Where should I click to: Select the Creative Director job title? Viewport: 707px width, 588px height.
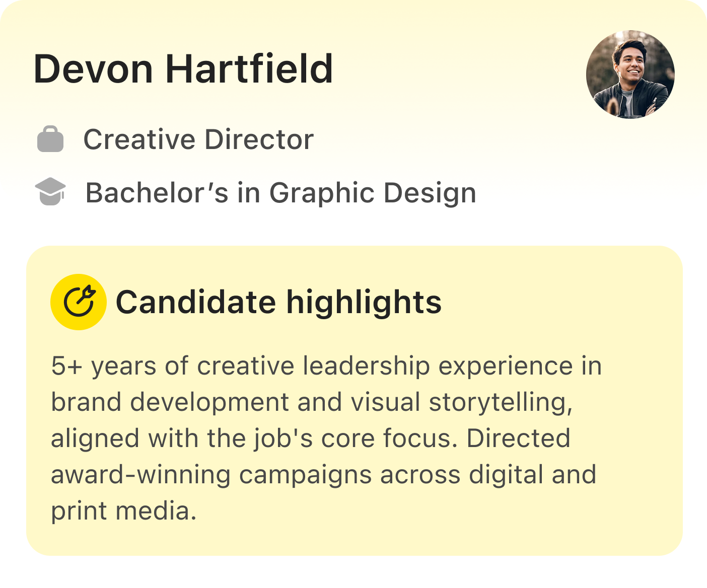[198, 139]
